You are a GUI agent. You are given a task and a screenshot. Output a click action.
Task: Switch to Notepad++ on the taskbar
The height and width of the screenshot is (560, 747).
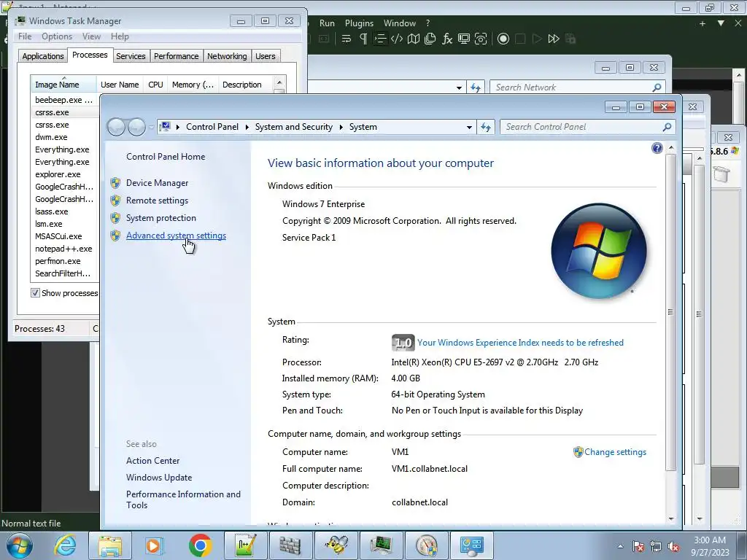[x=245, y=545]
